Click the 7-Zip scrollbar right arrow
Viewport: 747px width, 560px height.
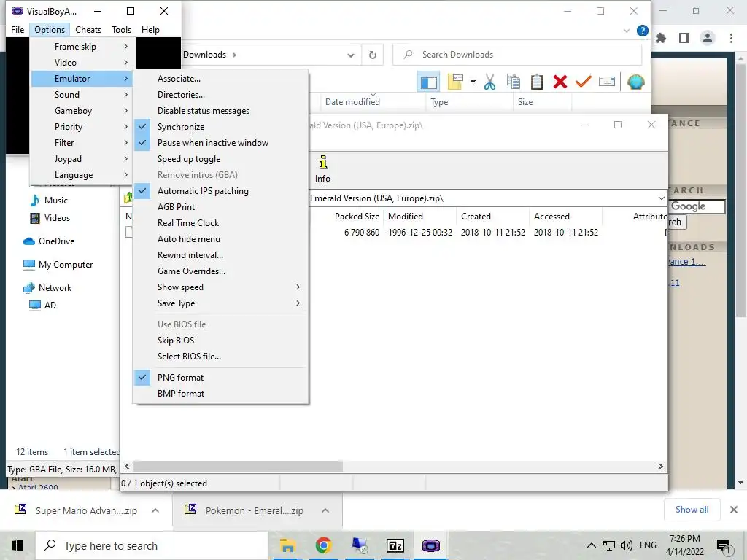(x=661, y=466)
